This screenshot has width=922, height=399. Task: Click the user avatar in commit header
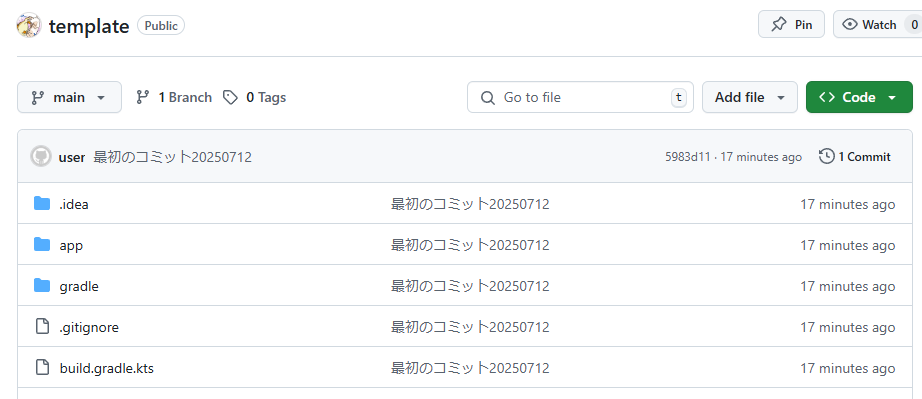pyautogui.click(x=41, y=157)
